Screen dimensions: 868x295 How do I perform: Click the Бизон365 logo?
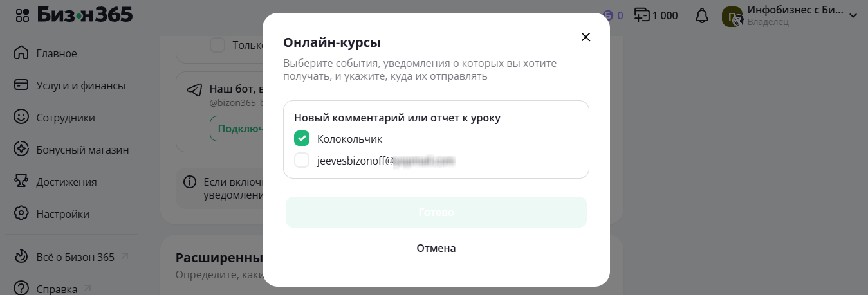(85, 15)
